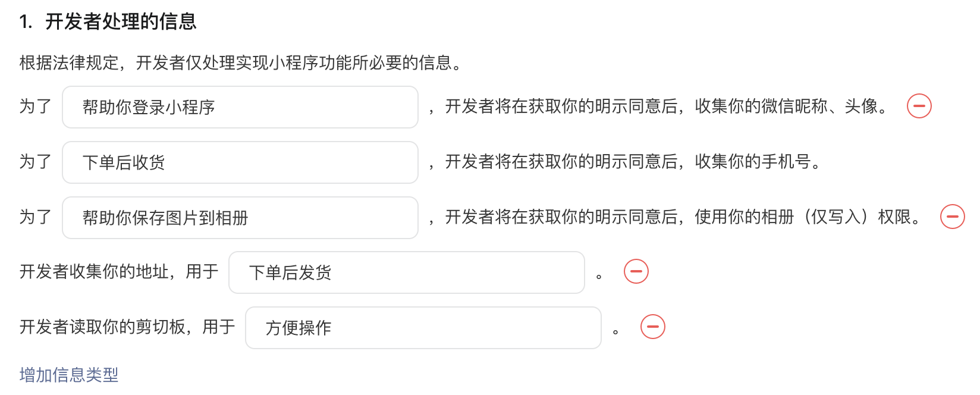Click 为了 label before the album purpose field
The image size is (980, 395).
[x=36, y=217]
